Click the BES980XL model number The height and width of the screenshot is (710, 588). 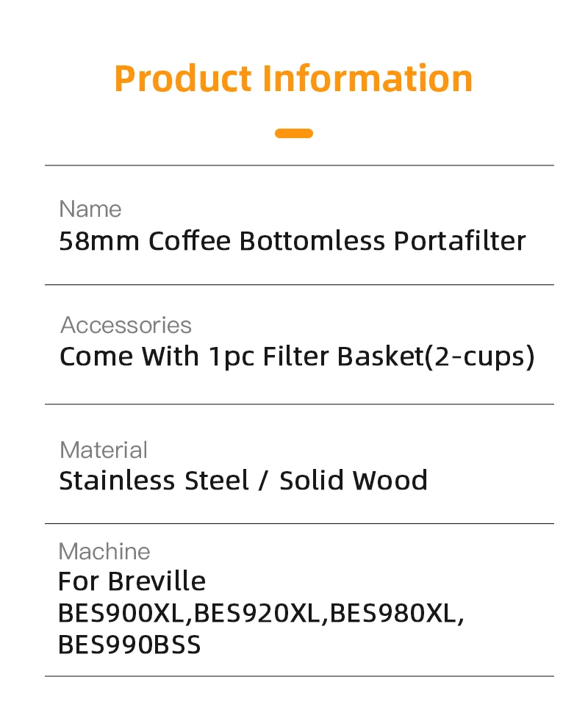(395, 613)
